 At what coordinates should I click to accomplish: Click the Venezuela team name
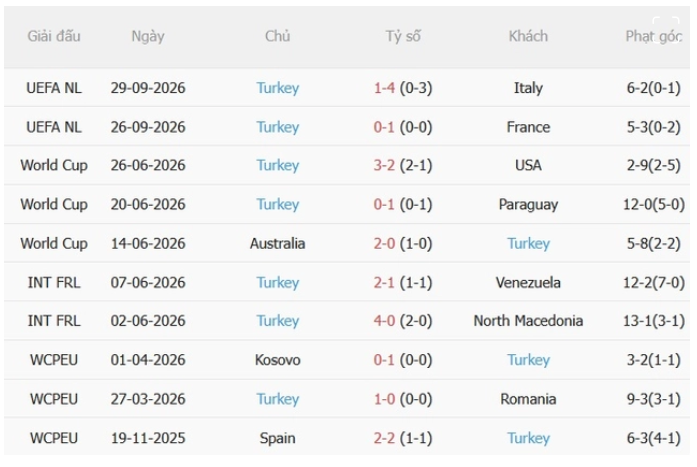click(x=528, y=283)
